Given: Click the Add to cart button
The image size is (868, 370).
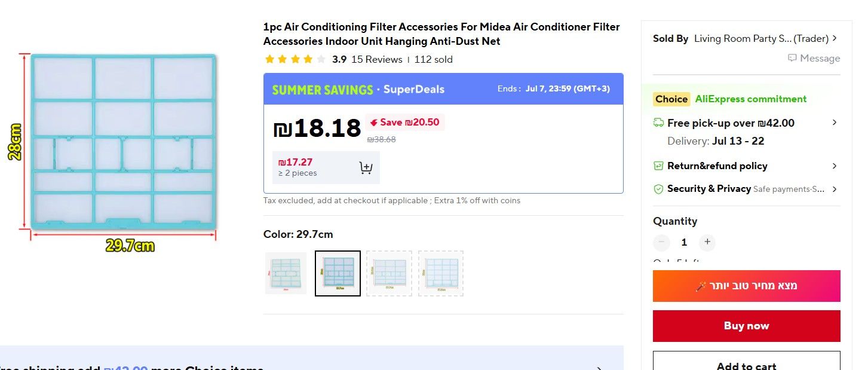Looking at the screenshot, I should tap(746, 361).
